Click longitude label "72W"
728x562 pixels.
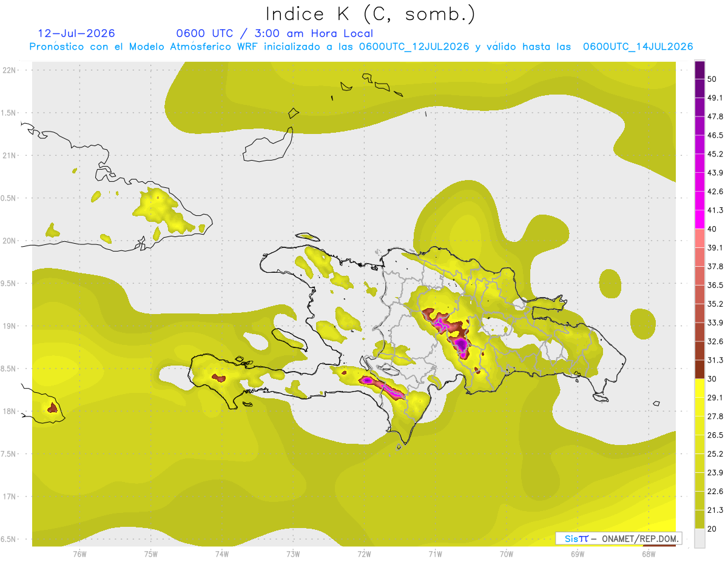coord(364,554)
